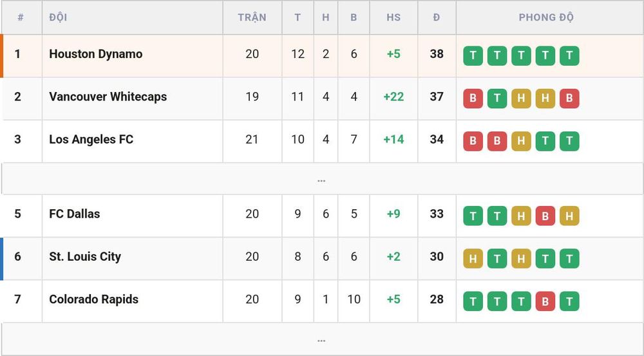Select the Colorado Rapids row name
This screenshot has height=356, width=644.
pyautogui.click(x=93, y=299)
